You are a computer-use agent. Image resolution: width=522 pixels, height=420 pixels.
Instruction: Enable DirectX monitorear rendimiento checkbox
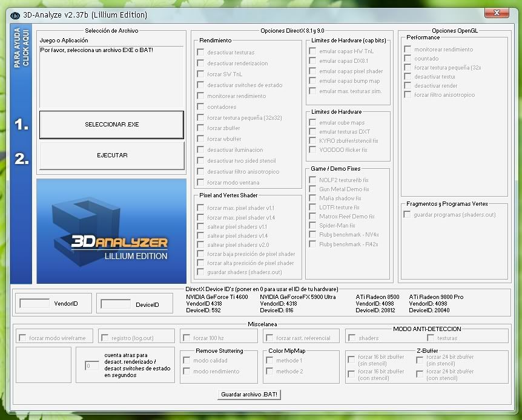tap(200, 96)
